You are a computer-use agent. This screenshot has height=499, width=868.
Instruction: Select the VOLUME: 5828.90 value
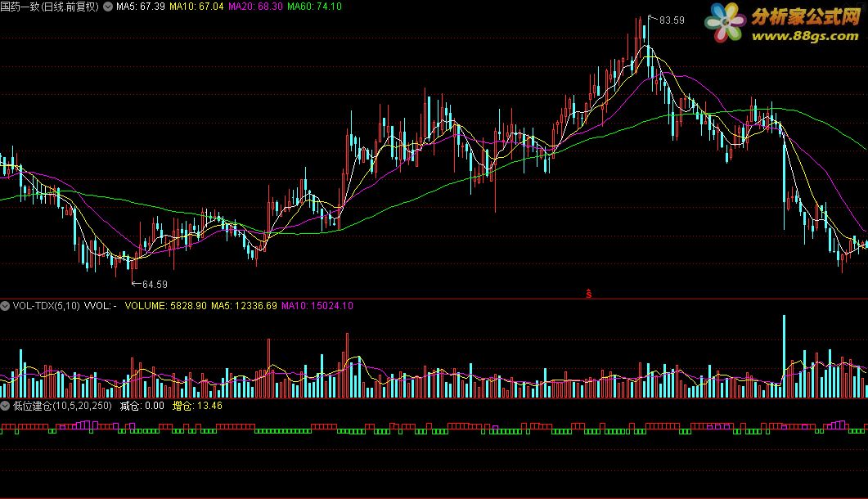[165, 306]
